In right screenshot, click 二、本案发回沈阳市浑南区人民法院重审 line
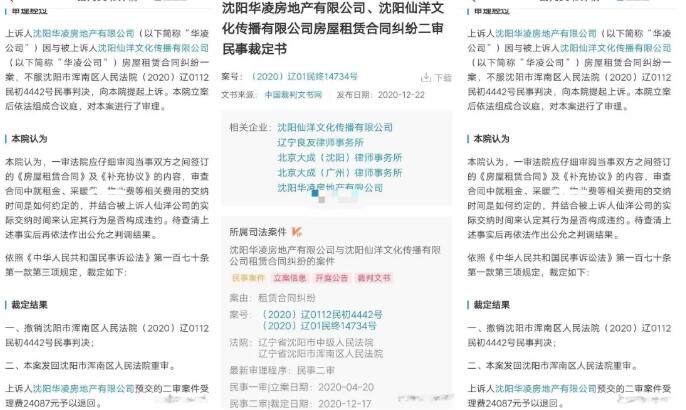Image resolution: width=686 pixels, height=410 pixels. pos(553,365)
